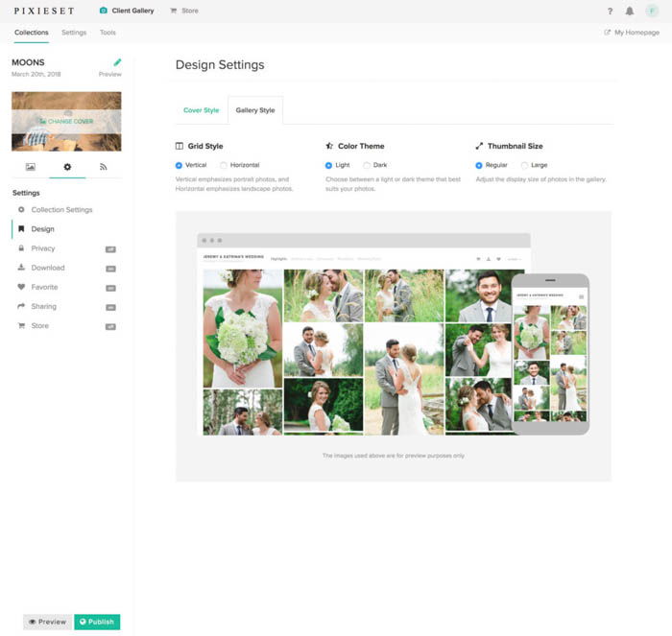Image resolution: width=672 pixels, height=636 pixels.
Task: Click the green Publish button
Action: pyautogui.click(x=97, y=622)
